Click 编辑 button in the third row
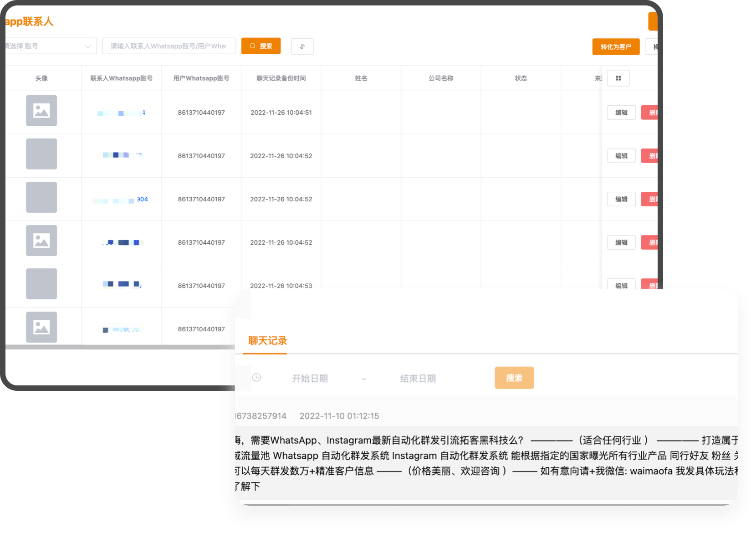 621,199
